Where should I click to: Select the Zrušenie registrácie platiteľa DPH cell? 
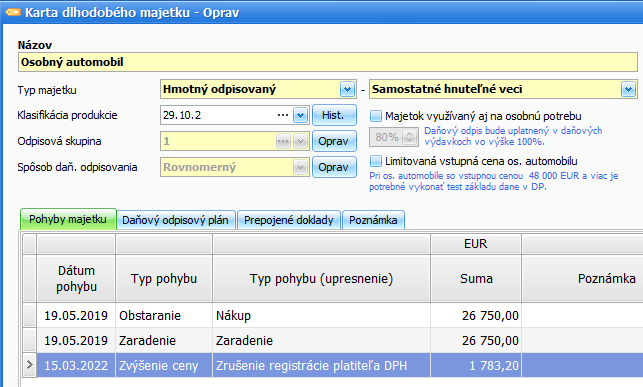click(x=322, y=366)
